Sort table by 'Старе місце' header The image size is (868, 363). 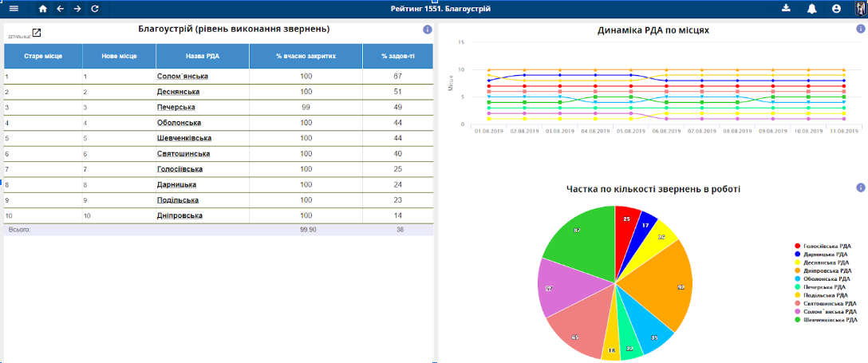tap(43, 57)
